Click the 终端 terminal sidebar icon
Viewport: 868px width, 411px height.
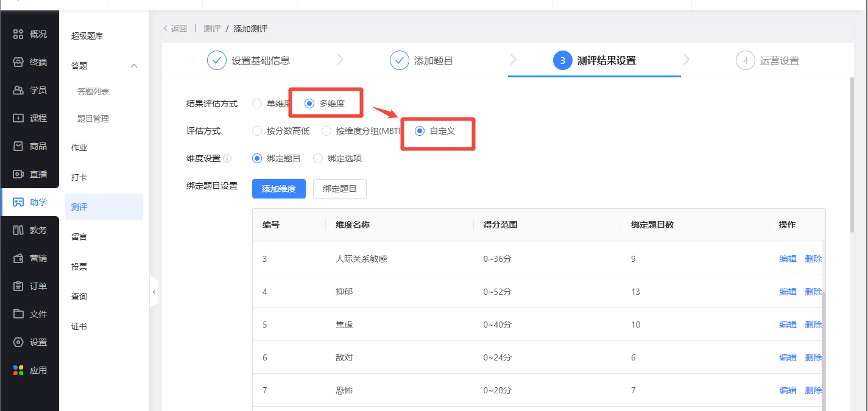[x=18, y=62]
